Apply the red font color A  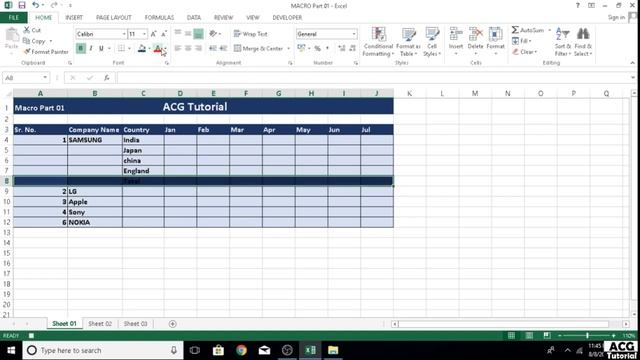tap(158, 49)
